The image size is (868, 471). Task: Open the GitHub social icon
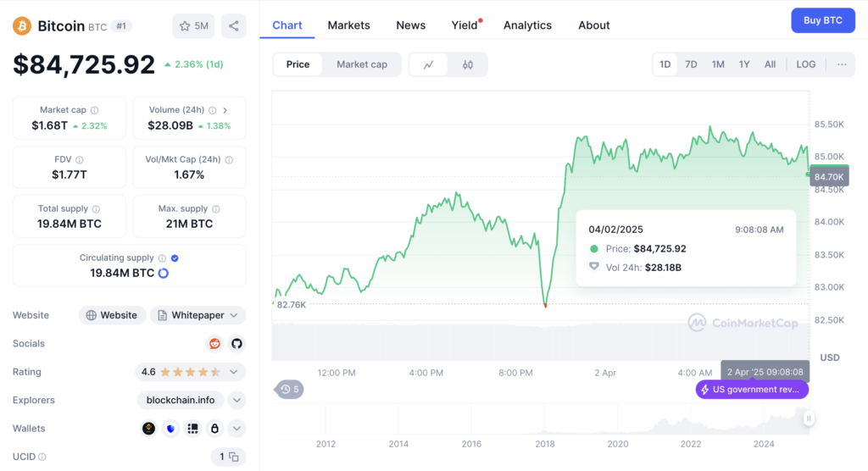point(237,344)
